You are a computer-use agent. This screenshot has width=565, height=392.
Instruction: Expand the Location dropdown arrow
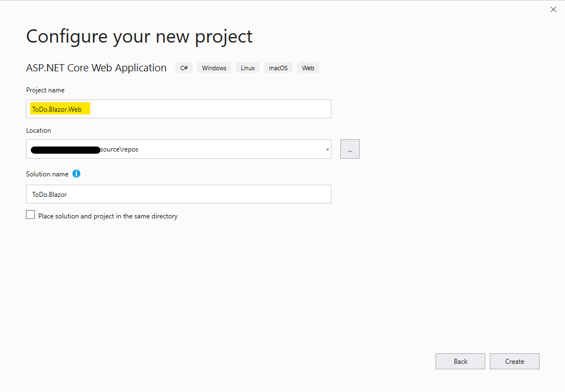coord(327,149)
